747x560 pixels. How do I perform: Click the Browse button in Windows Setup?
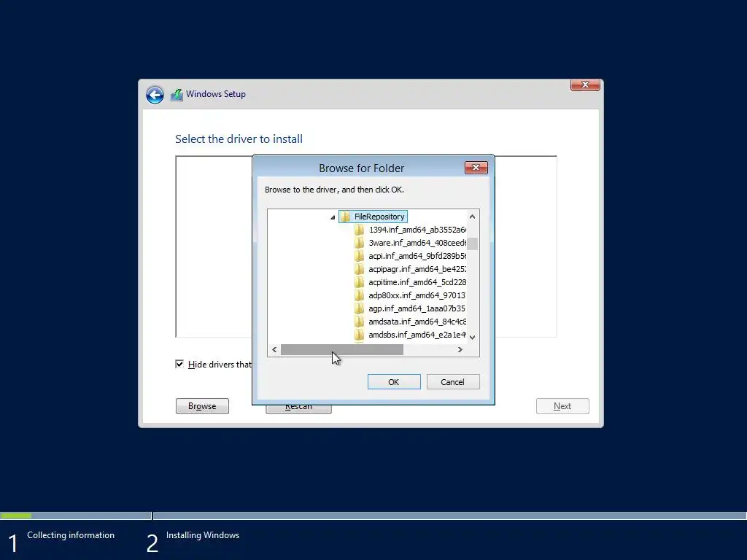[x=203, y=406]
